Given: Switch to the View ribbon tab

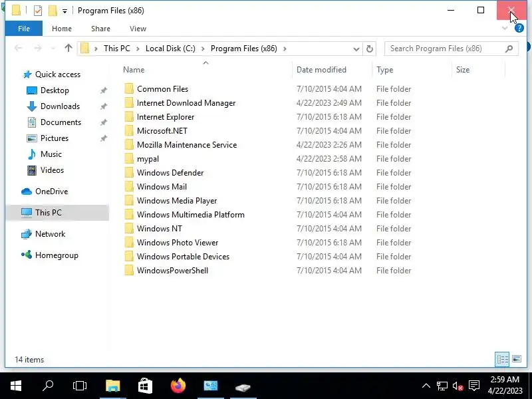Looking at the screenshot, I should tap(138, 29).
